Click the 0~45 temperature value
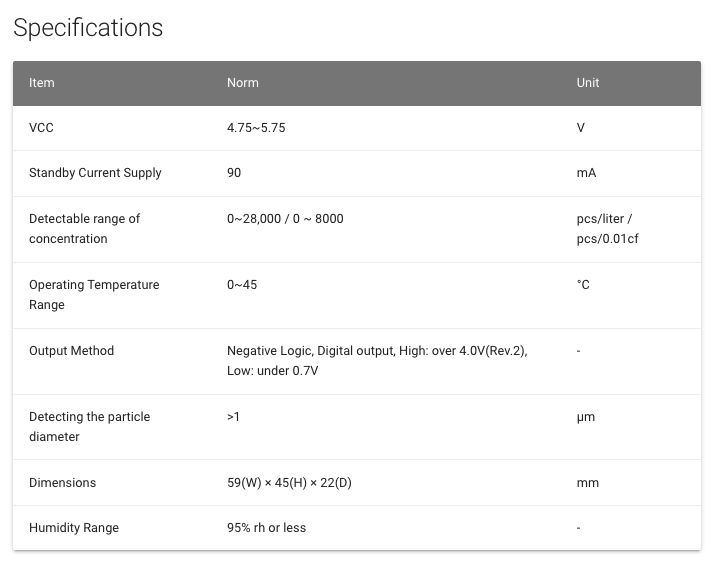This screenshot has width=716, height=563. (242, 284)
